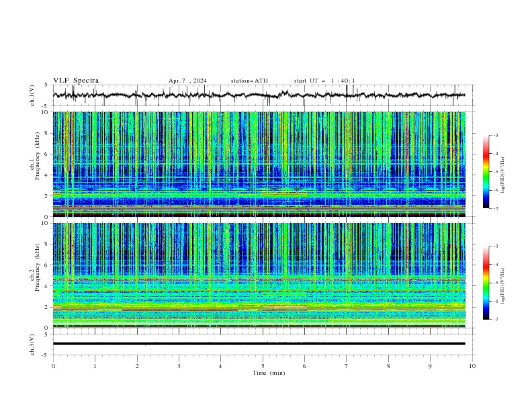Click the ch.1 spectrogram color scale bar
532x411 pixels.
click(x=486, y=172)
